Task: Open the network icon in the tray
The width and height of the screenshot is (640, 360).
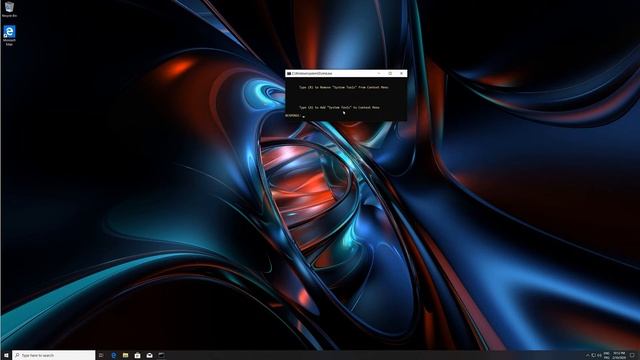Action: coord(593,356)
